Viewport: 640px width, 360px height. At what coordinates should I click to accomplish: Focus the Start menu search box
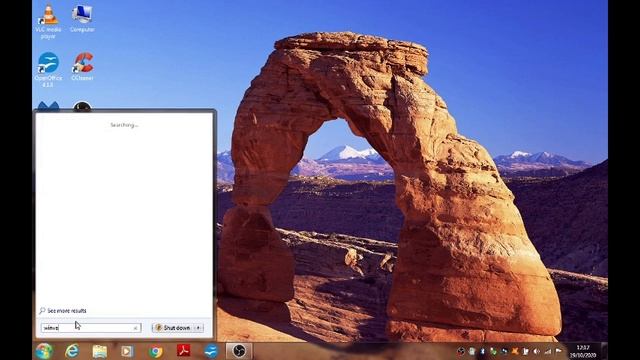[91, 328]
